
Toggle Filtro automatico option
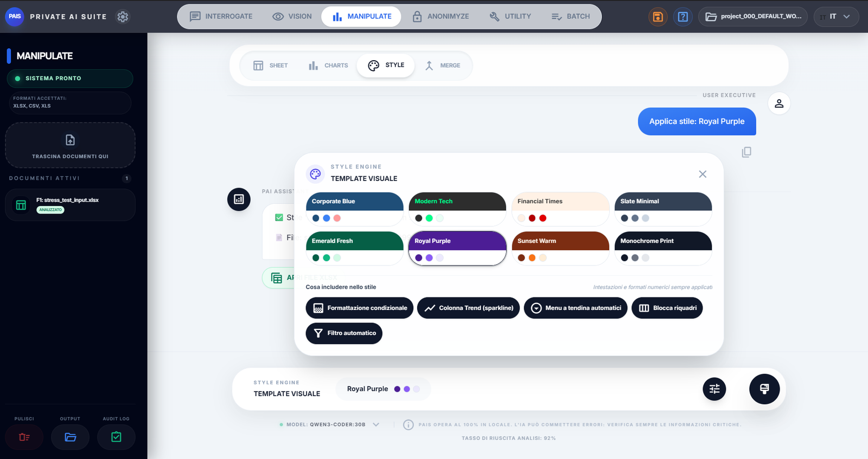coord(344,333)
